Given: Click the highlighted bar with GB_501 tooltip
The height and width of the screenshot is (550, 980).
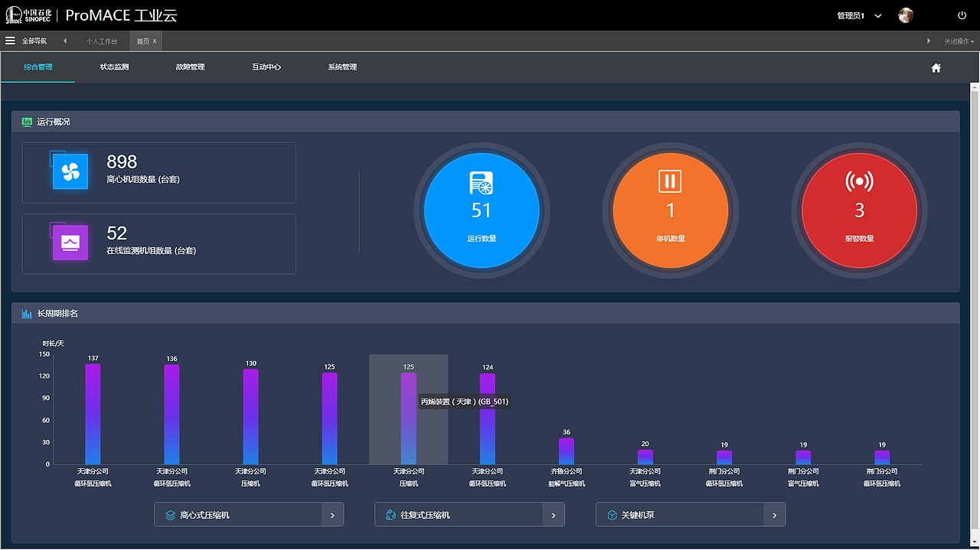Looking at the screenshot, I should tap(408, 418).
